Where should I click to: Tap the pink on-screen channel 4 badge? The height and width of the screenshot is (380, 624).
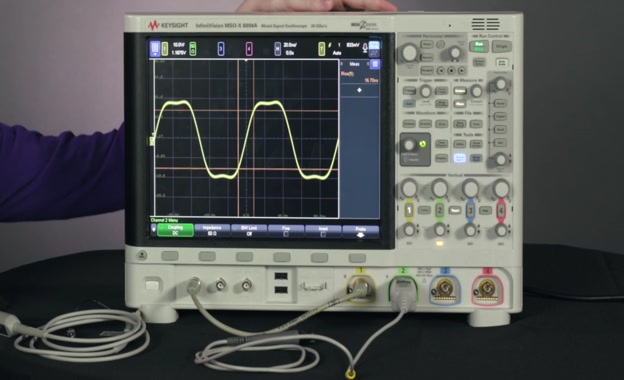(249, 49)
